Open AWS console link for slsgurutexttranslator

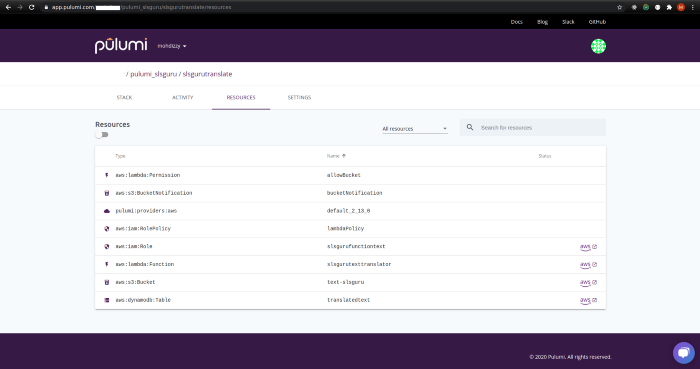[588, 265]
